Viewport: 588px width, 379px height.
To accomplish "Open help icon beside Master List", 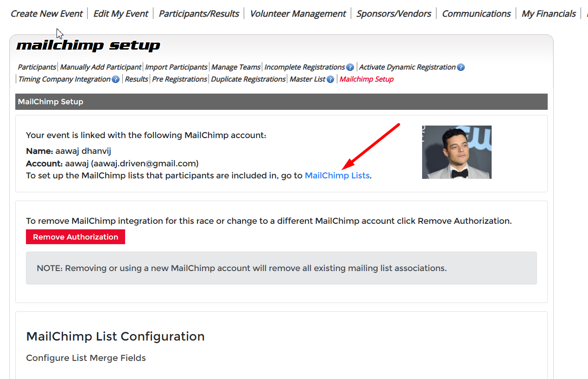I will coord(330,79).
